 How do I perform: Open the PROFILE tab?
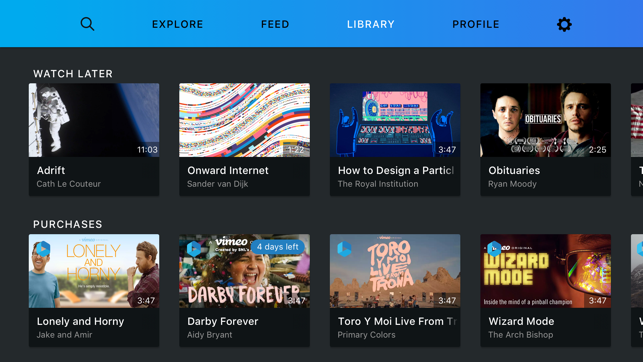coord(476,25)
